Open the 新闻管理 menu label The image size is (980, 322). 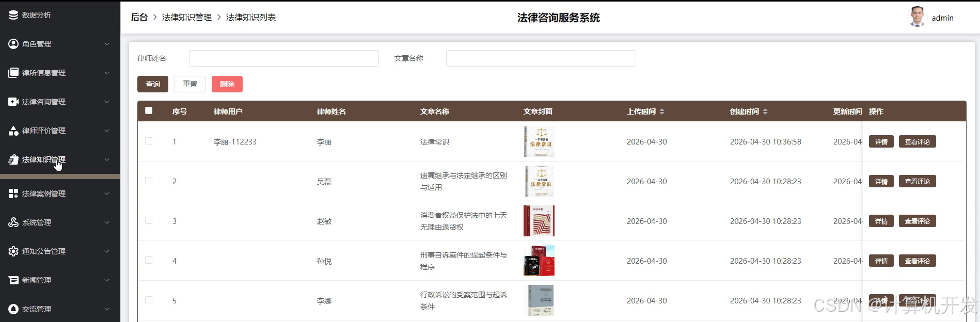(x=37, y=280)
